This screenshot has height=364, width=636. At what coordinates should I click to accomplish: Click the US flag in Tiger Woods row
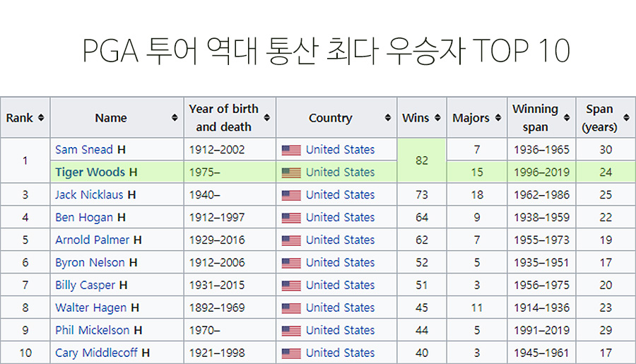291,173
